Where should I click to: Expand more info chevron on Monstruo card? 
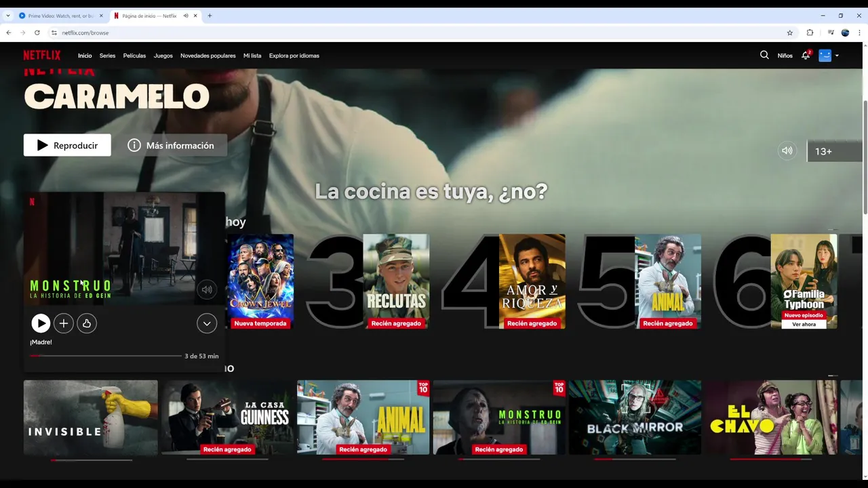[x=207, y=324]
